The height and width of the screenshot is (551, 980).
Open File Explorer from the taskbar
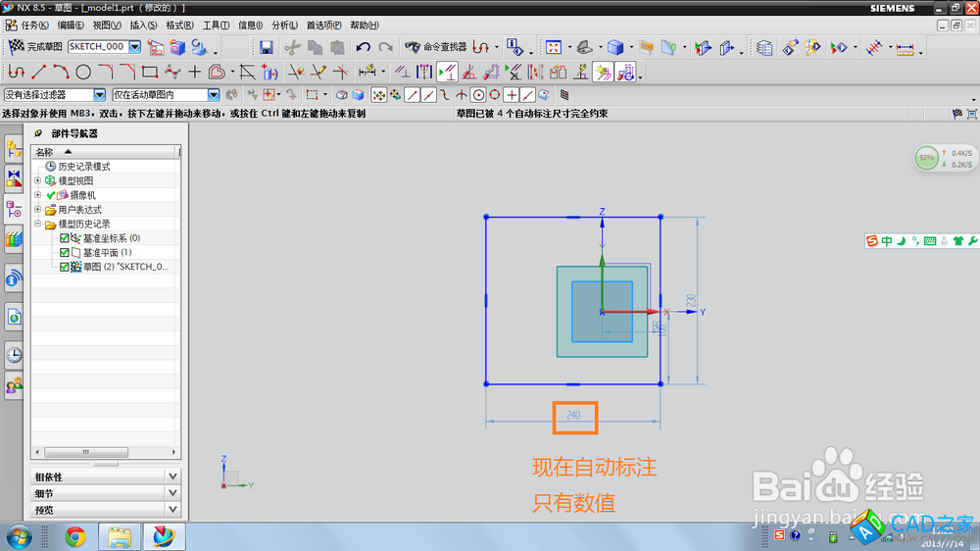[120, 537]
